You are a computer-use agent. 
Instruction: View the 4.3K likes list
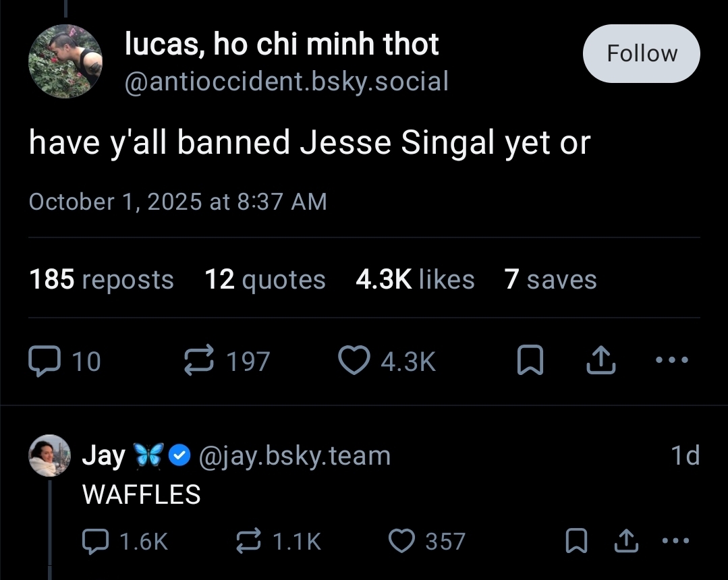[x=414, y=279]
